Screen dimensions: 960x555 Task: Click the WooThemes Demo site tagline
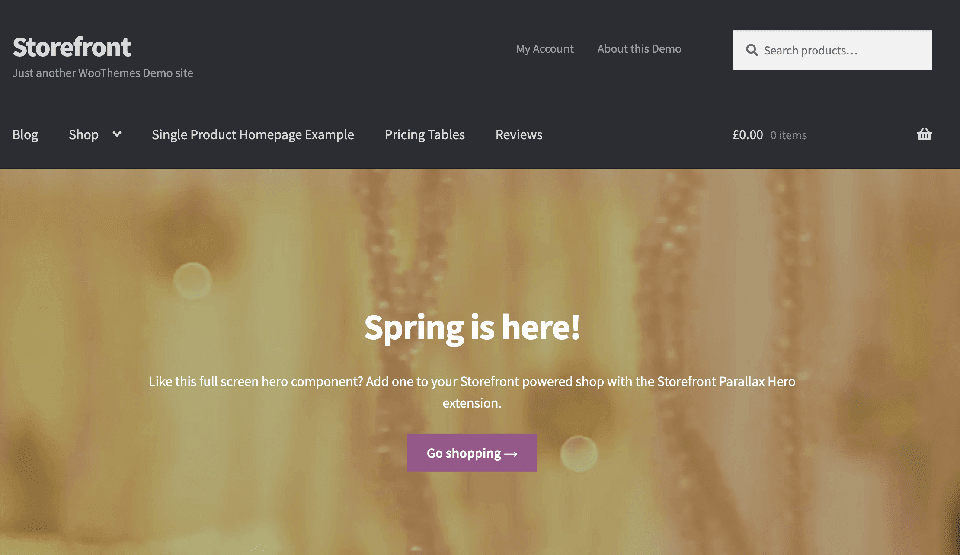point(103,73)
